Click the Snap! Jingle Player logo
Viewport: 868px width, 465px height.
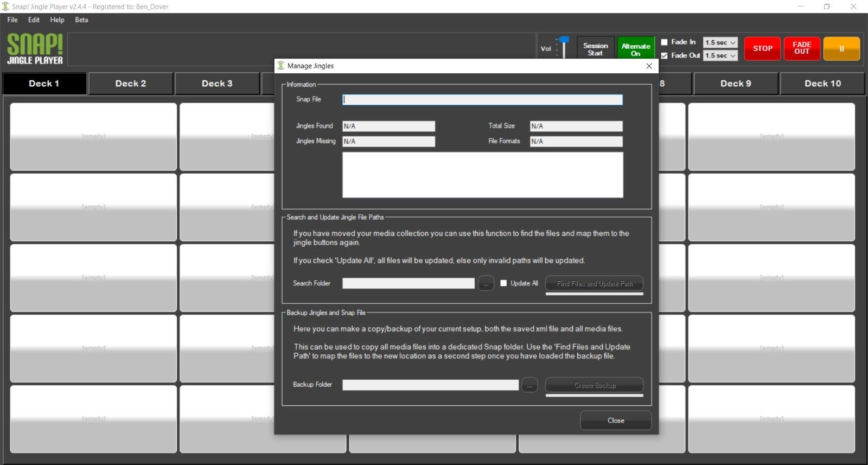[35, 49]
